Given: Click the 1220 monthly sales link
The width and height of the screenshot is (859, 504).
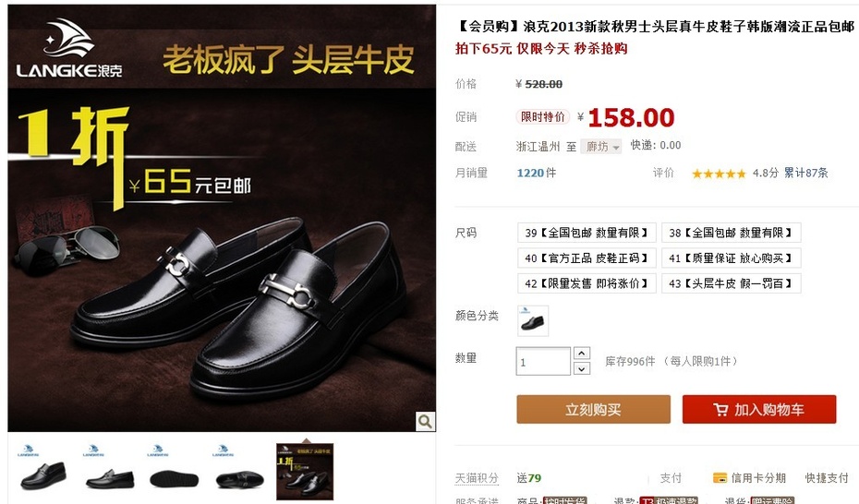Looking at the screenshot, I should tap(530, 173).
